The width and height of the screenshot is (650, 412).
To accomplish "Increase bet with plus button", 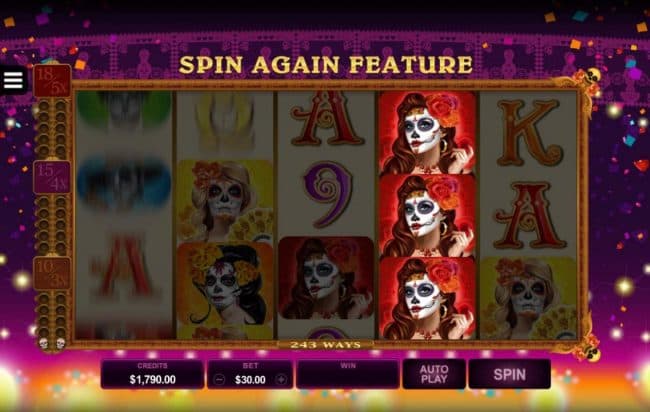I will (x=281, y=379).
